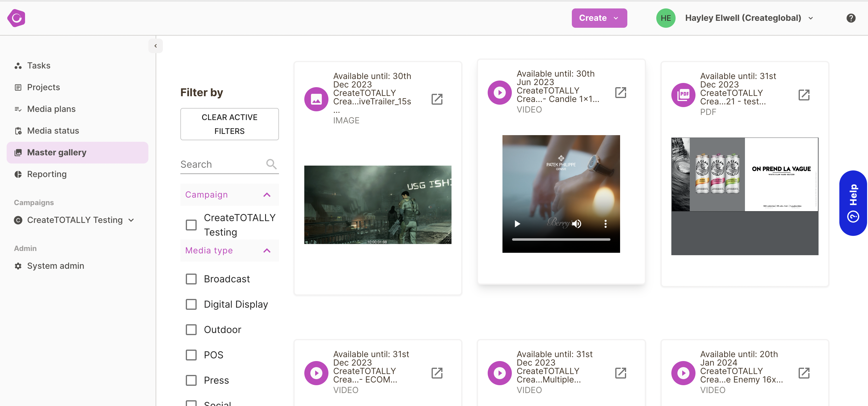Tick the CreateTOTALLY Testing campaign checkbox
Screen dimensions: 868x406
pyautogui.click(x=191, y=225)
